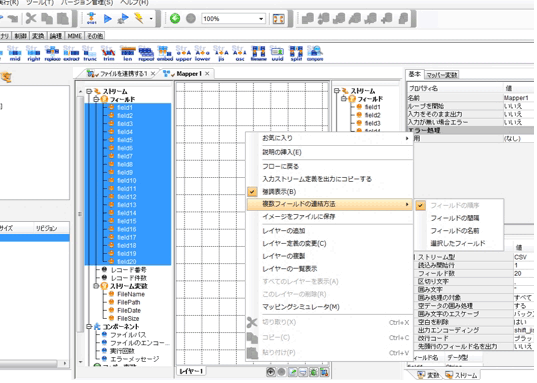The width and height of the screenshot is (537, 383).
Task: Select the trunc string function icon
Action: (x=90, y=53)
